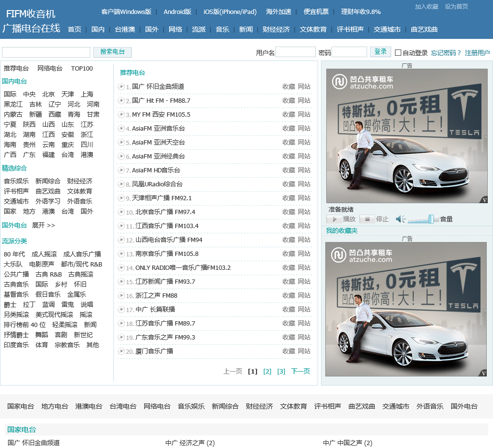Play ONLY RADIO唯一音乐广播FM103.2 with its icon
493x448 pixels.
click(121, 267)
